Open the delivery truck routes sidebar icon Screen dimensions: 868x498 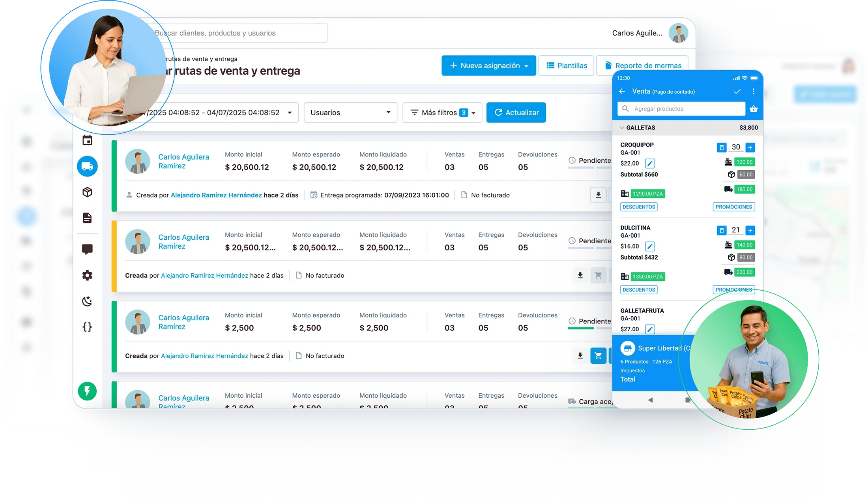pyautogui.click(x=87, y=166)
